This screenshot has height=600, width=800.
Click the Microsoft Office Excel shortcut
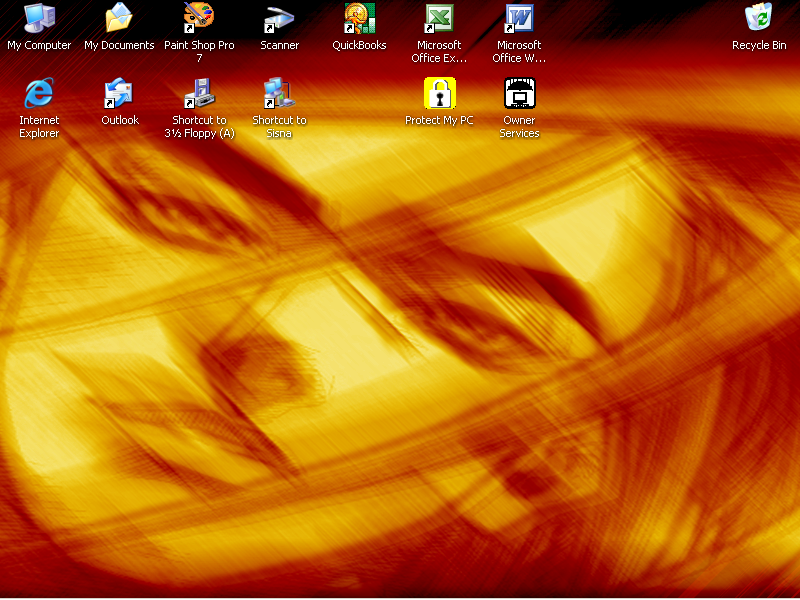pos(439,18)
